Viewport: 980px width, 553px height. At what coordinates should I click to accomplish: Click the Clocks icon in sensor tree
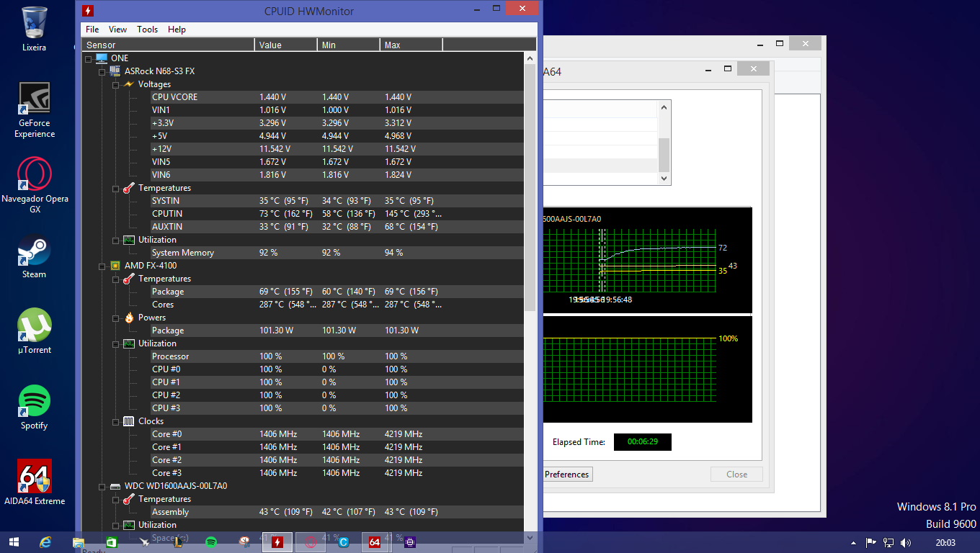(129, 421)
